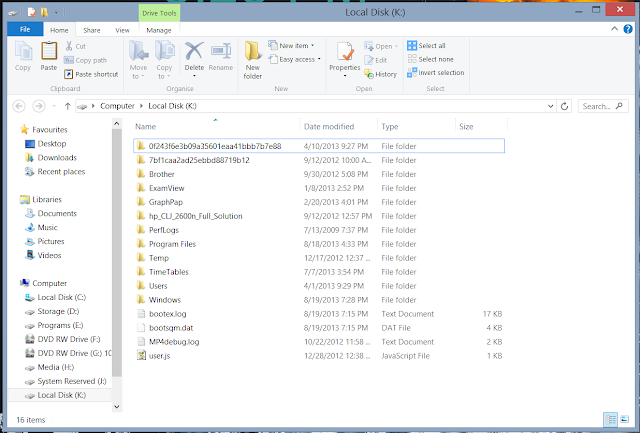
Task: Switch to large icons view in status bar
Action: pyautogui.click(x=624, y=419)
